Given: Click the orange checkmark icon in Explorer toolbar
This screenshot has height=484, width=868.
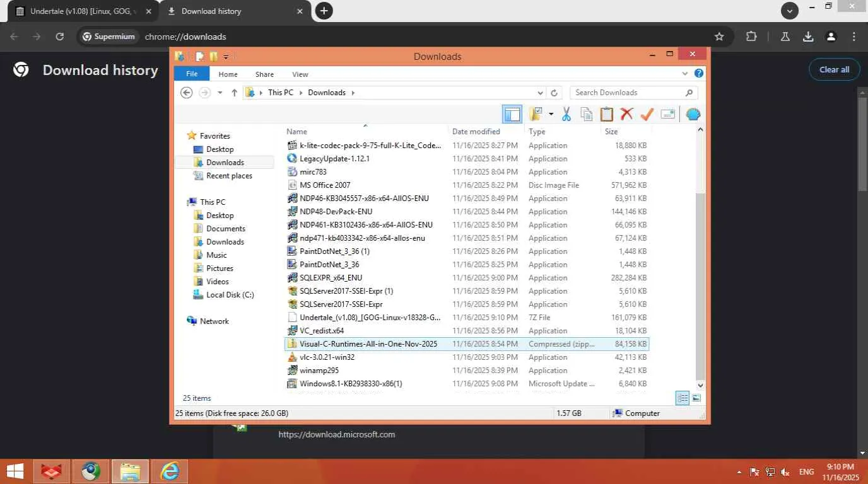Looking at the screenshot, I should 647,114.
